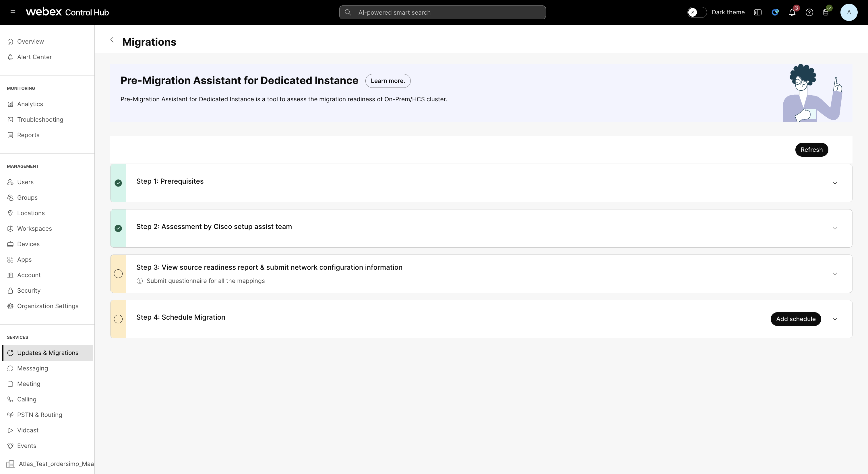Viewport: 868px width, 474px height.
Task: Open the notifications bell icon
Action: coord(792,12)
